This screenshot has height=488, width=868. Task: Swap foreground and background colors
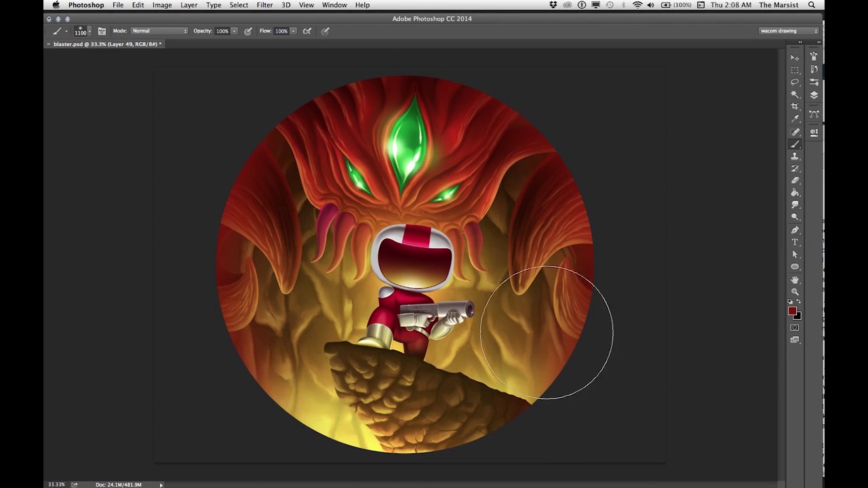pos(799,302)
